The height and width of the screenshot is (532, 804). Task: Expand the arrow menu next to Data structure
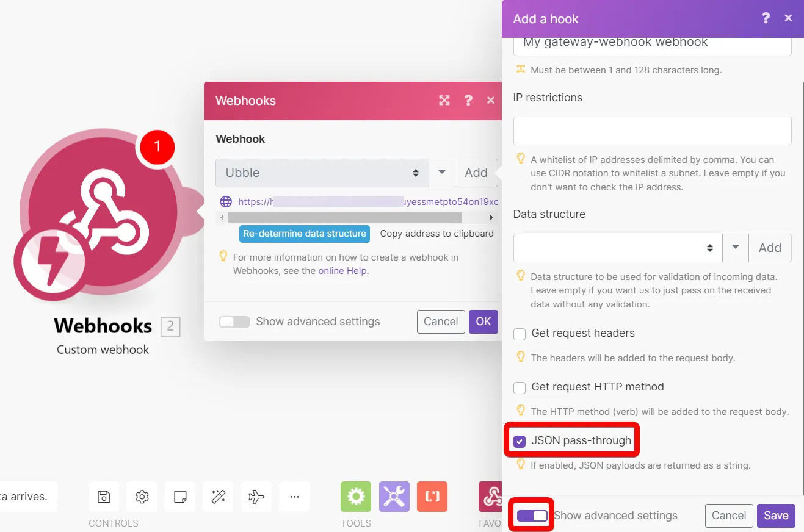click(736, 248)
